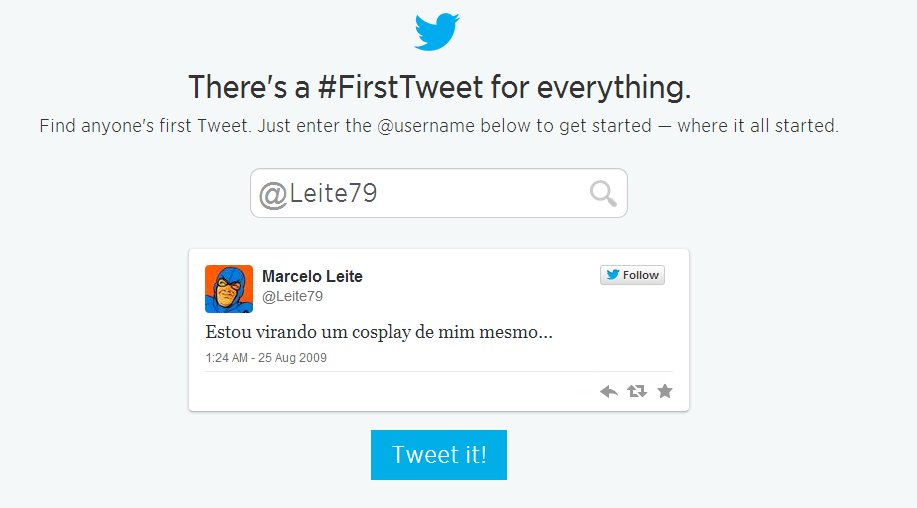Favorite the tweet with the star icon
The width and height of the screenshot is (917, 508).
click(x=665, y=391)
